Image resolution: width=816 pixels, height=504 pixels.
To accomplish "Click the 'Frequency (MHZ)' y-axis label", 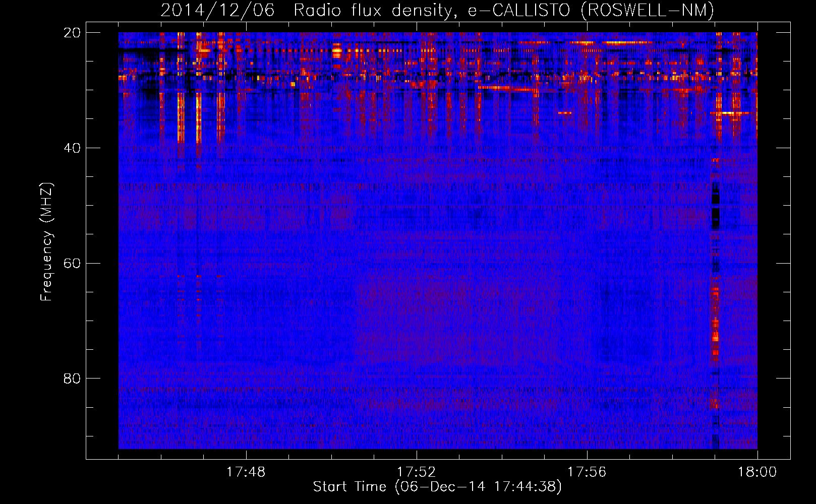I will point(46,242).
